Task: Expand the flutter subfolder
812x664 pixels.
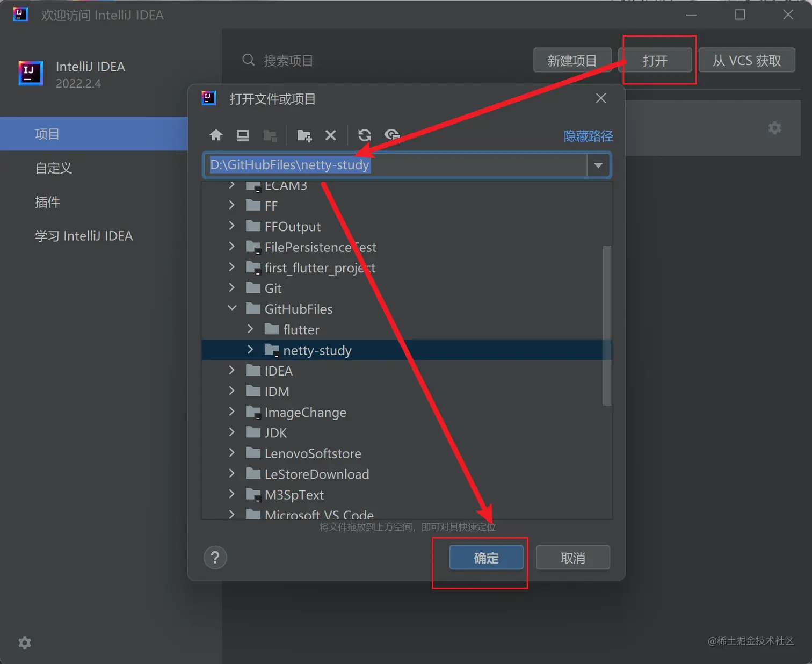Action: pyautogui.click(x=250, y=329)
